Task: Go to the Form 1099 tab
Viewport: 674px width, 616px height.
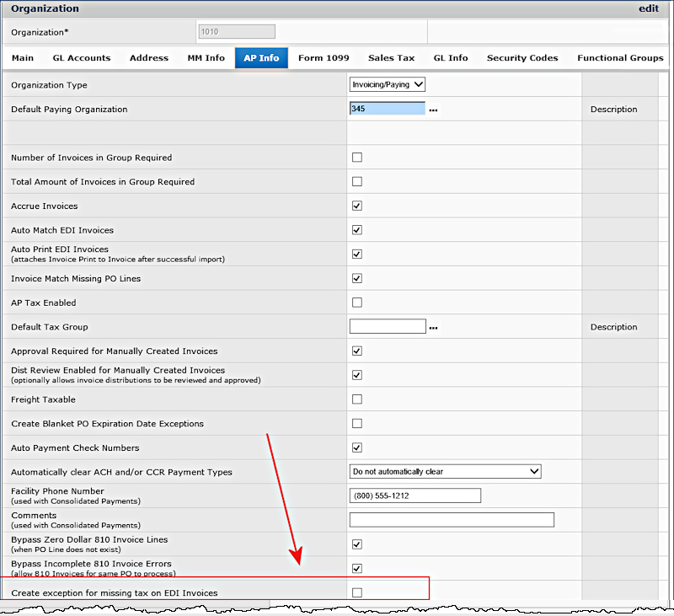Action: 322,58
